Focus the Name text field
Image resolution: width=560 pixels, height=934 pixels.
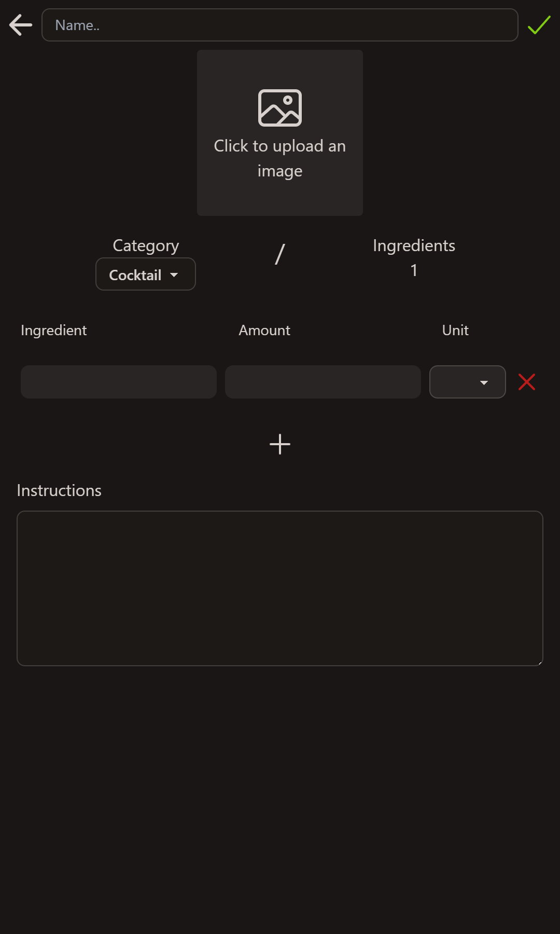pos(280,25)
